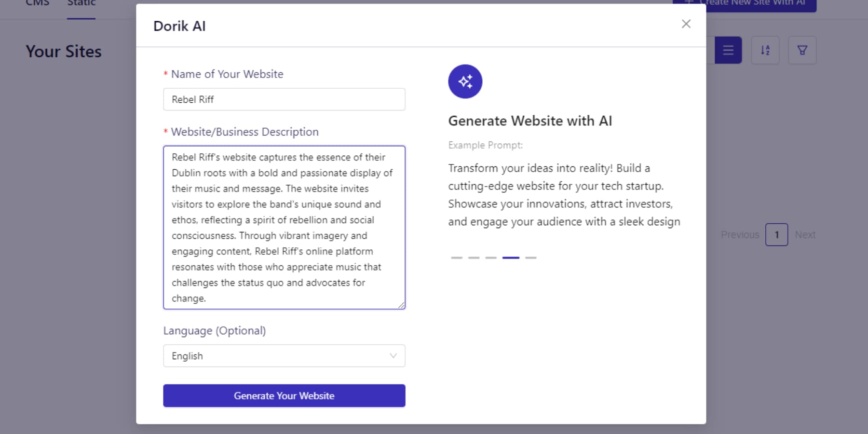Close the Dorik AI dialog
The image size is (868, 434).
pyautogui.click(x=686, y=24)
